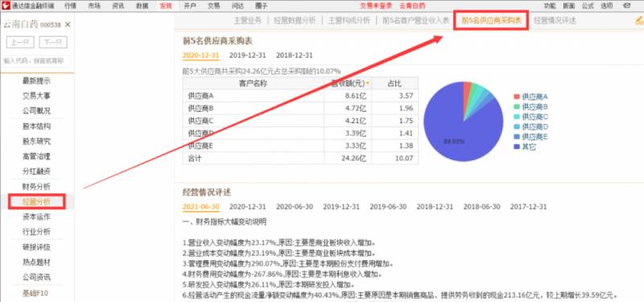The width and height of the screenshot is (644, 302).
Task: Click the 下一只 next stock button
Action: click(x=53, y=42)
